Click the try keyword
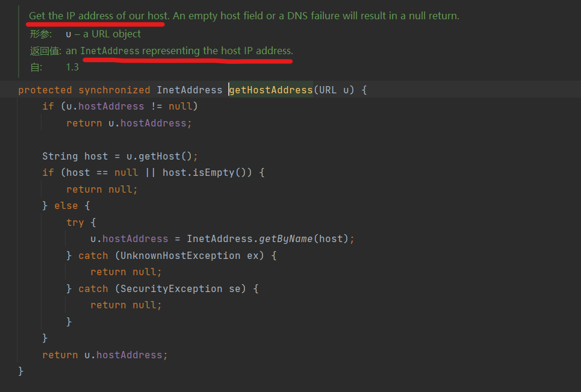Viewport: 581px width, 392px height. [x=75, y=222]
